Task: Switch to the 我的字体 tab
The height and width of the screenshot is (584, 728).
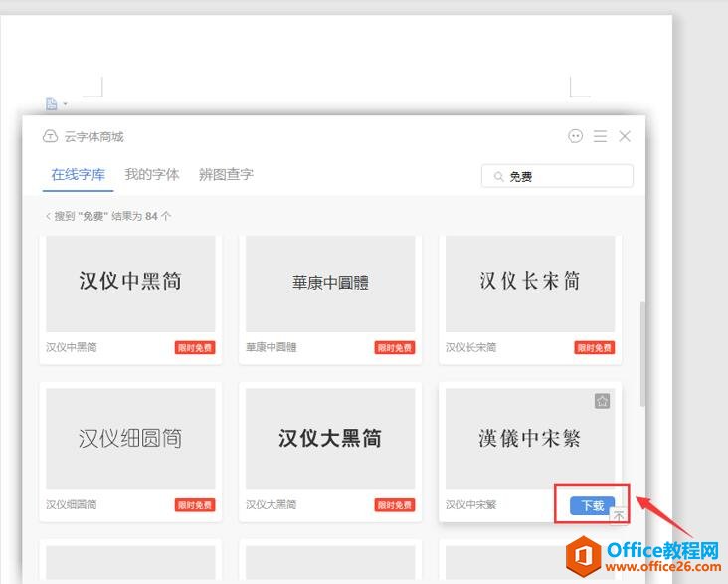Action: (x=152, y=175)
